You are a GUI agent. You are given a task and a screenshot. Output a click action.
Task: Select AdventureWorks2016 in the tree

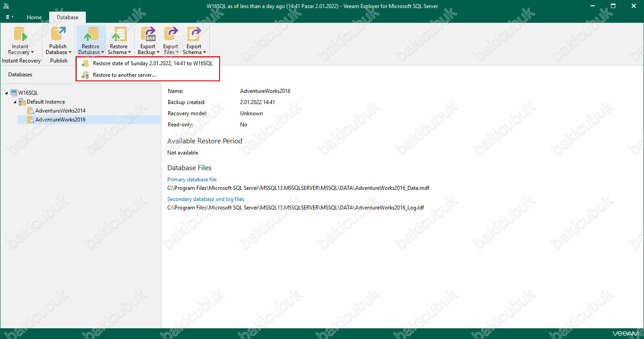coord(60,120)
